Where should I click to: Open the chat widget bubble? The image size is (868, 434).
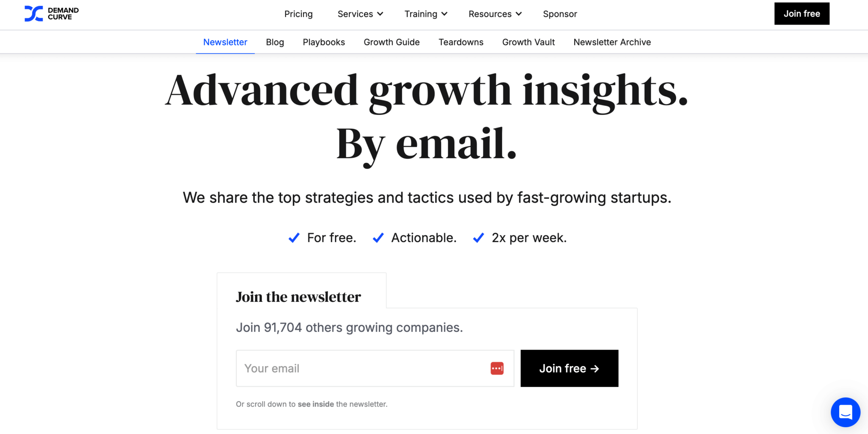pos(846,412)
